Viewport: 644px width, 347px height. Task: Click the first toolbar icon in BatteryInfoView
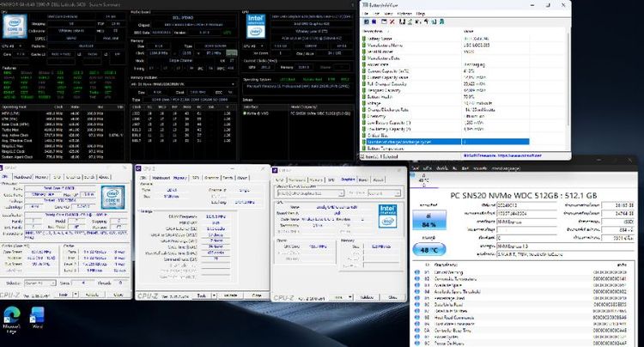[367, 21]
